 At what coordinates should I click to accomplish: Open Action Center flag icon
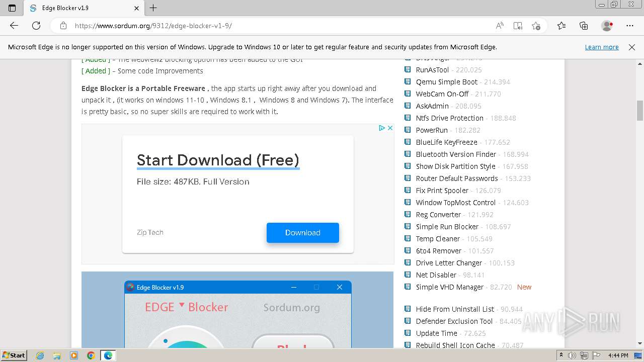(x=596, y=355)
